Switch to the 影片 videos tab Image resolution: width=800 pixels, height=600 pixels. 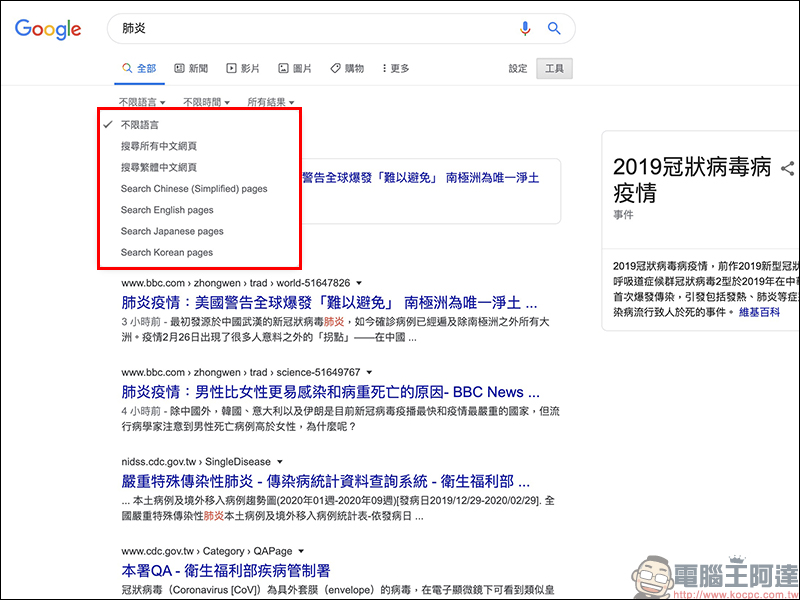[243, 69]
